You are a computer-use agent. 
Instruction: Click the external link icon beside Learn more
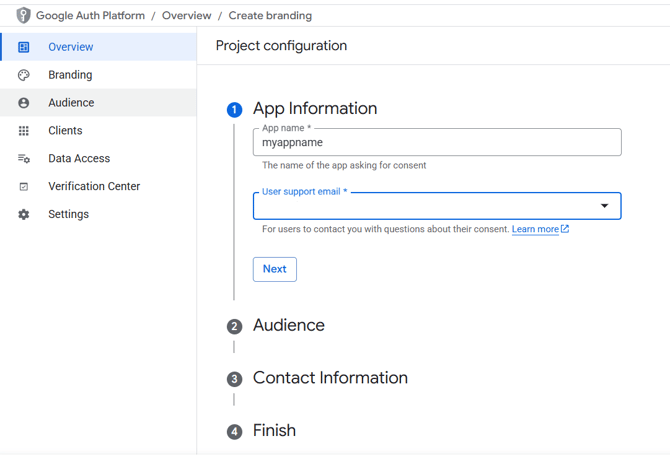(x=565, y=229)
